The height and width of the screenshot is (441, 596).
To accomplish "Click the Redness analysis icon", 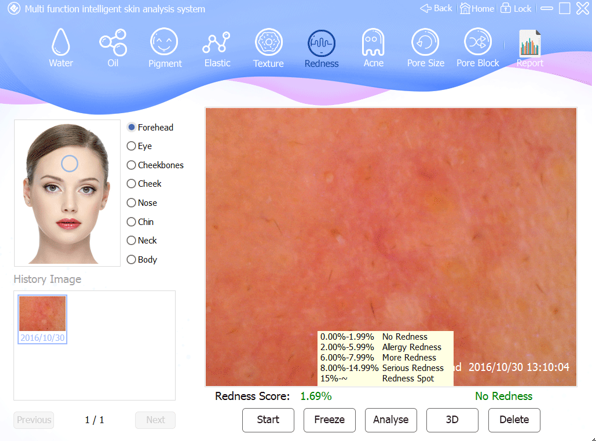I will (321, 43).
